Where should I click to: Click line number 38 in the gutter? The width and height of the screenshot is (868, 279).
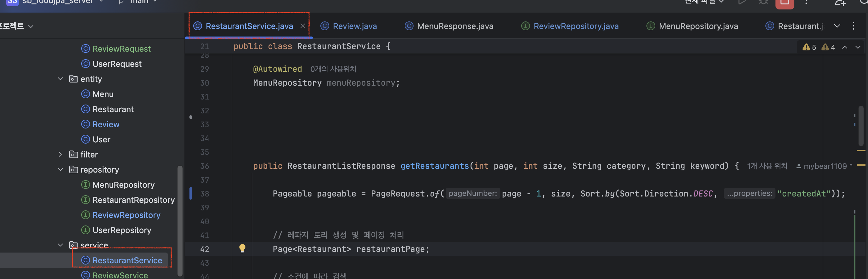point(205,194)
